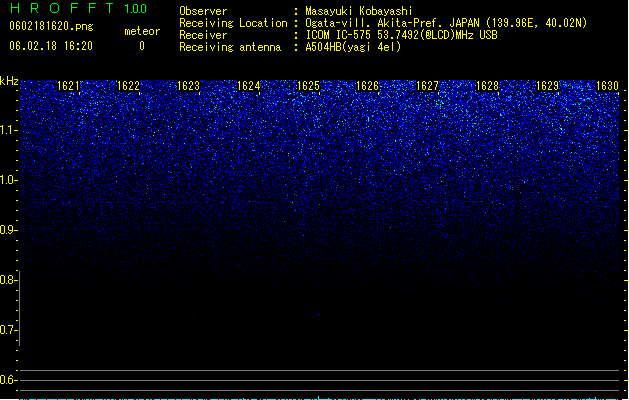This screenshot has width=629, height=400.
Task: Click the 1628 time marker
Action: (x=487, y=86)
